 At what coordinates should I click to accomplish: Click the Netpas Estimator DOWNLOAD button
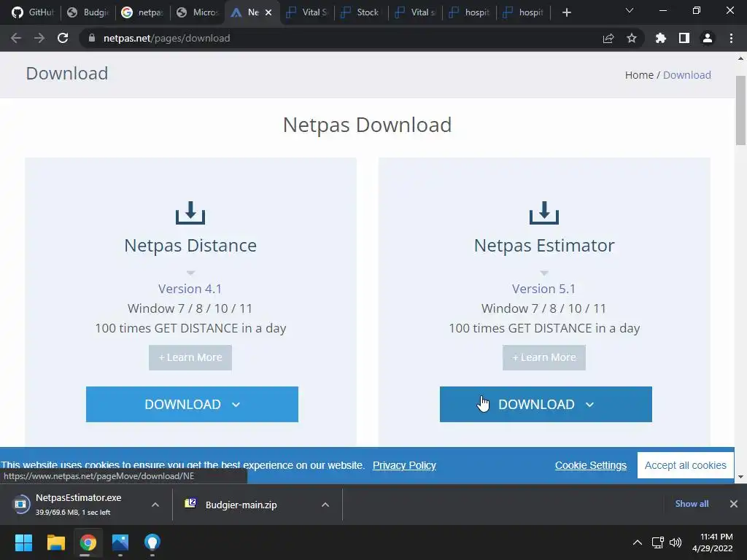(x=546, y=404)
